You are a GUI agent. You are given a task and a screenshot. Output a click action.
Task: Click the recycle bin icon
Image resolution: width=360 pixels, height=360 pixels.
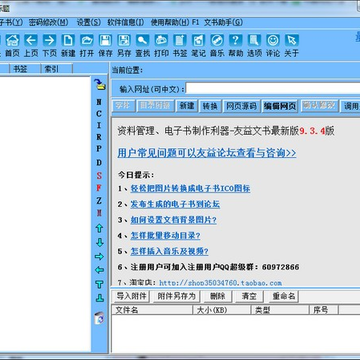pos(99,318)
